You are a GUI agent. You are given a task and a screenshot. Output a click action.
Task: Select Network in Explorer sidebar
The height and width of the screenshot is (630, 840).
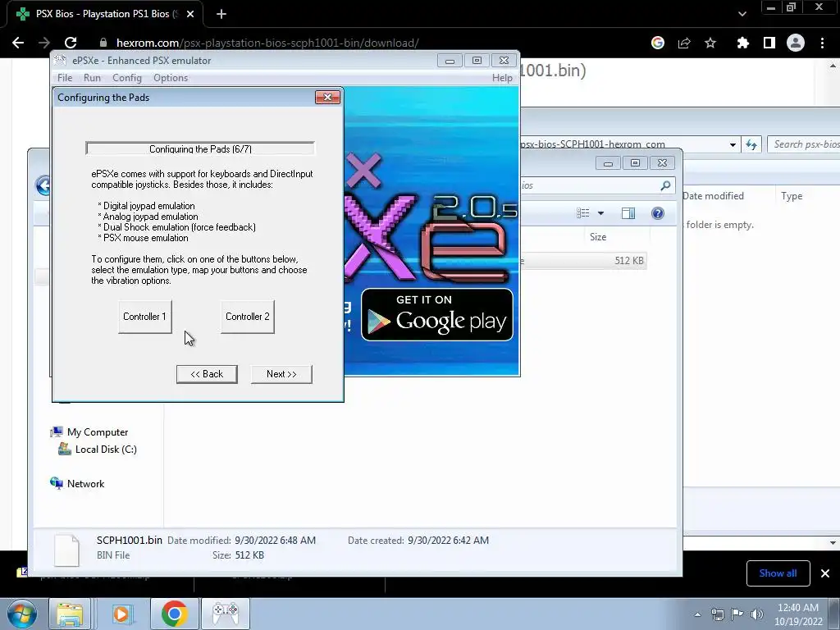pyautogui.click(x=85, y=483)
